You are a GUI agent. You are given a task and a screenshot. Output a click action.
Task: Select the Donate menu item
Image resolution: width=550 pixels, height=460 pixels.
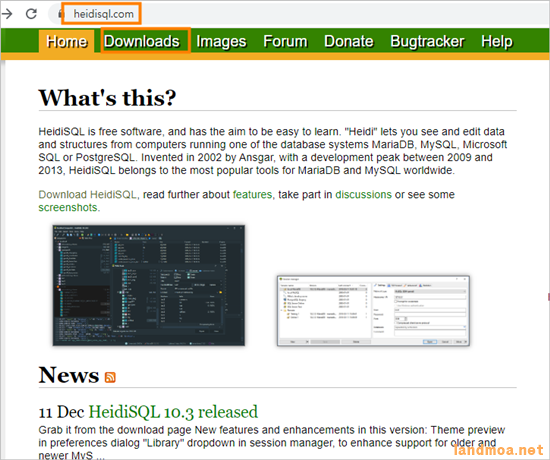tap(349, 41)
